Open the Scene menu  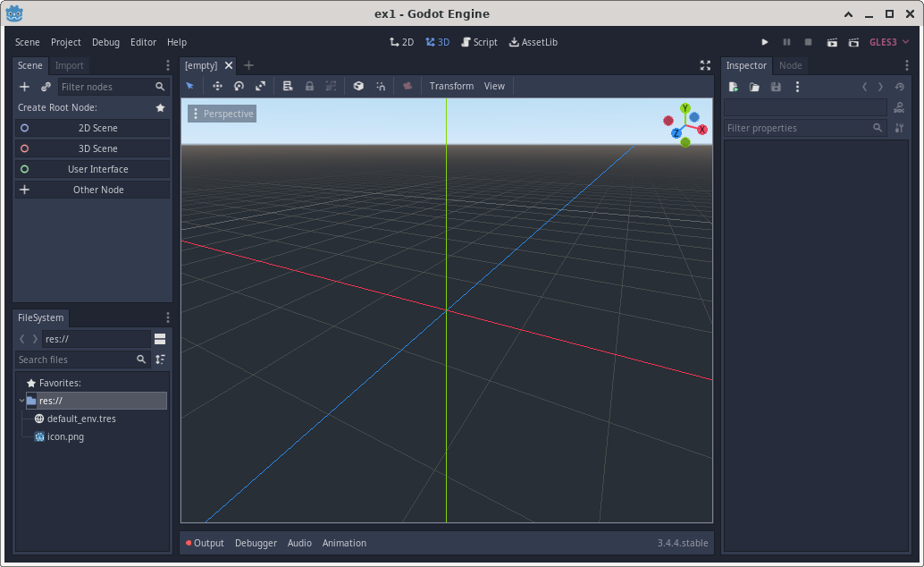pos(27,42)
